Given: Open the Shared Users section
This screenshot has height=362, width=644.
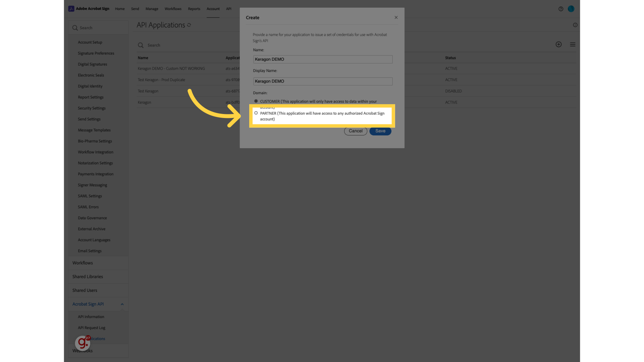Looking at the screenshot, I should pyautogui.click(x=99, y=291).
